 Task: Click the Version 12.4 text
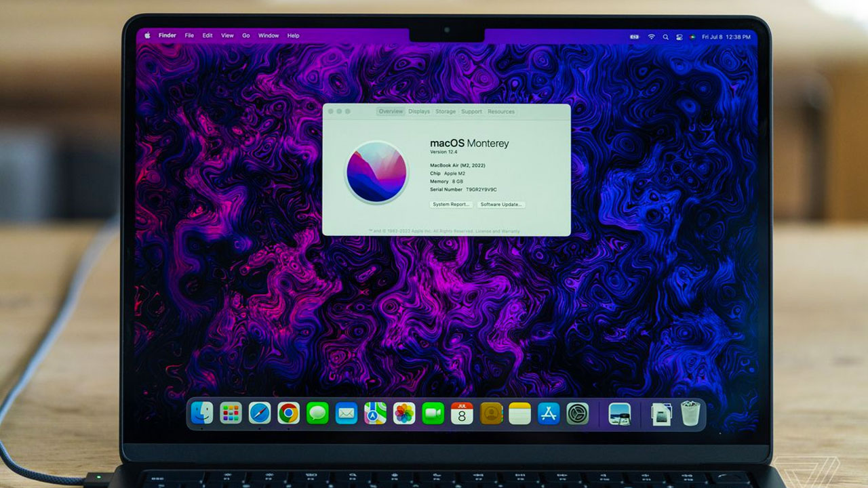click(x=443, y=152)
